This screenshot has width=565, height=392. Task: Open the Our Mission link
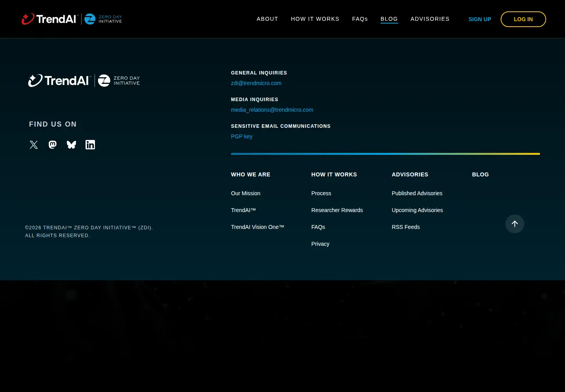pos(246,193)
